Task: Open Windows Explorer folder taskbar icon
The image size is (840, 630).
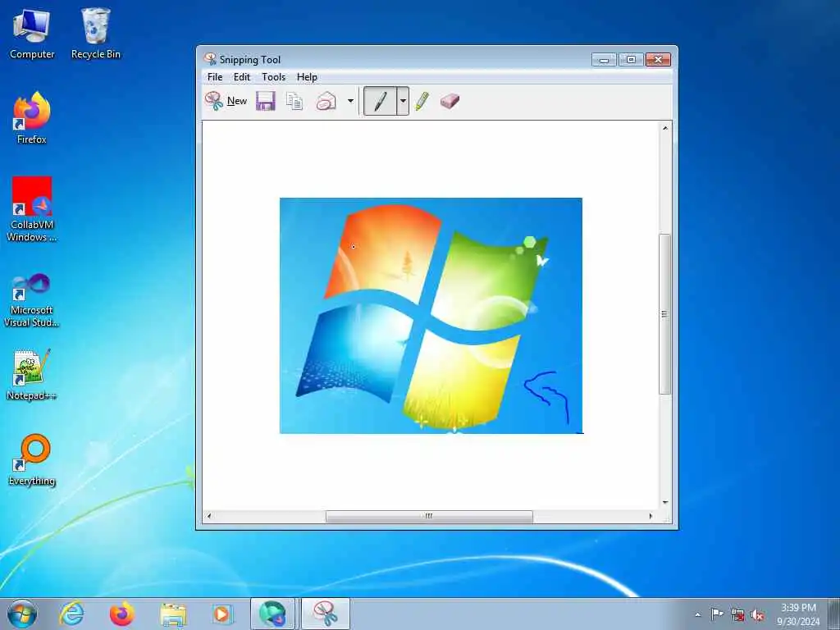Action: click(x=173, y=614)
